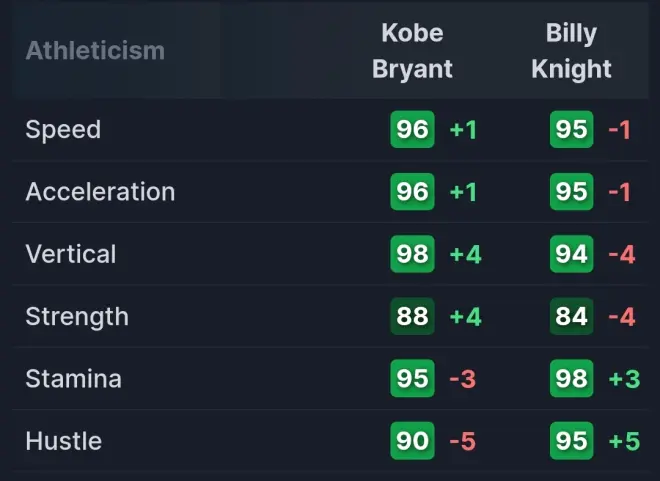
Task: Click Billy Knight's 95 Hustle rating badge
Action: coord(571,441)
